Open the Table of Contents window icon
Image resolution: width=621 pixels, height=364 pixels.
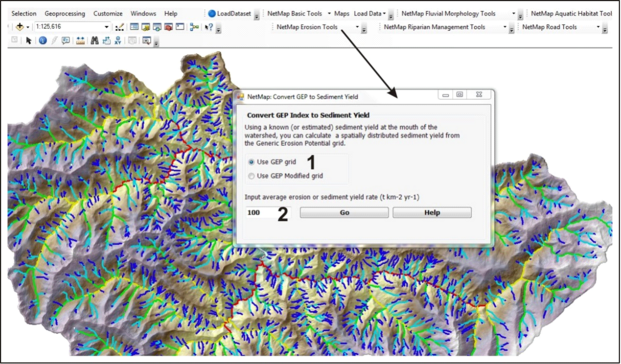coord(134,27)
